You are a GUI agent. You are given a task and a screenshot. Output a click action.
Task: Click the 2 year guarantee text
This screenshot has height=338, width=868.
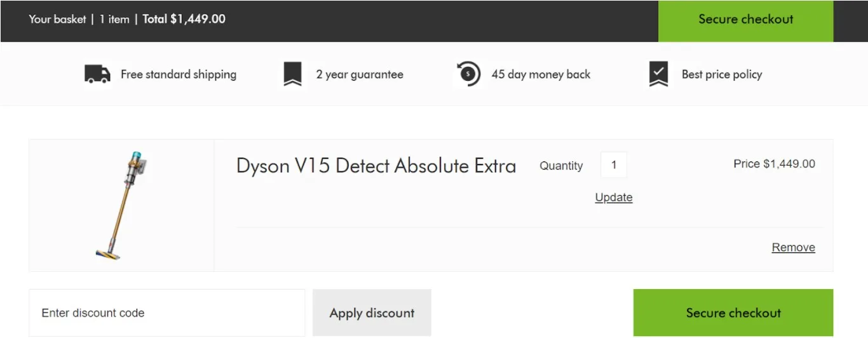[360, 74]
